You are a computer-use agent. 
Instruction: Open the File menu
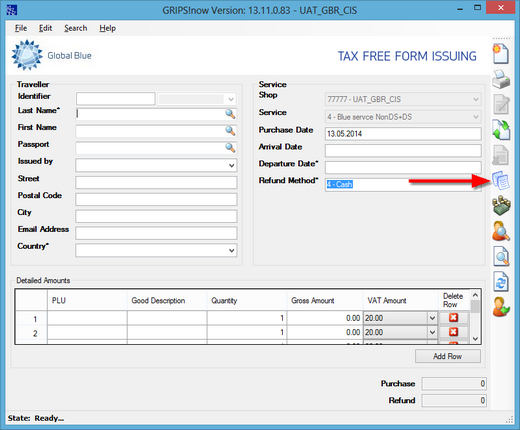tap(21, 28)
